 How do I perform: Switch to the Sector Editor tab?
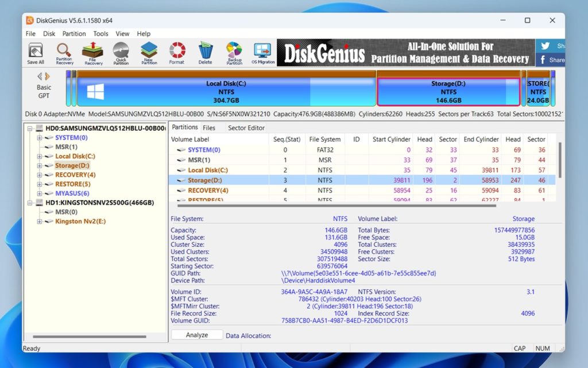coord(246,127)
